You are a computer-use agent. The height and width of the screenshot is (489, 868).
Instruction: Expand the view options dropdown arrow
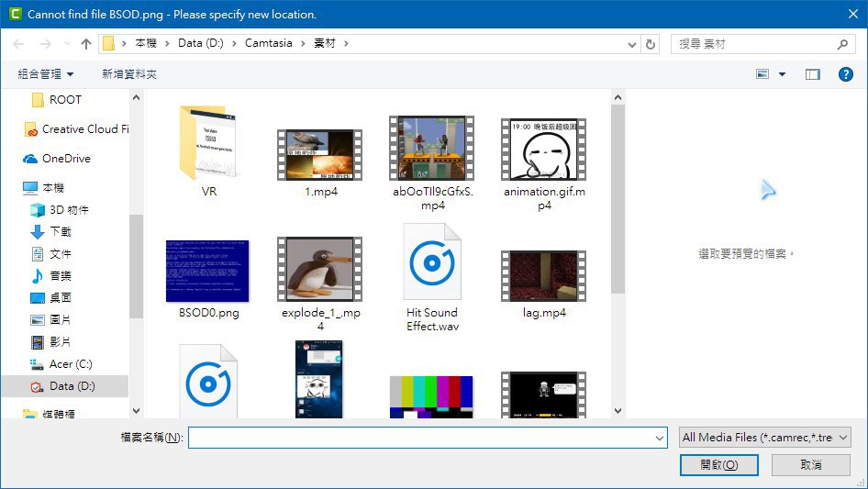[x=783, y=74]
